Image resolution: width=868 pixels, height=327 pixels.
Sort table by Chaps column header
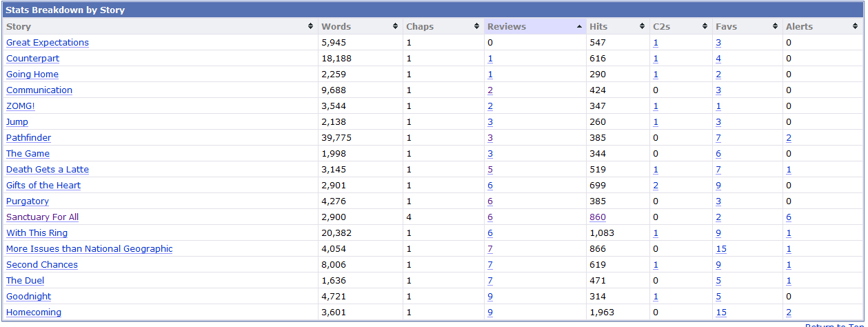pyautogui.click(x=443, y=26)
